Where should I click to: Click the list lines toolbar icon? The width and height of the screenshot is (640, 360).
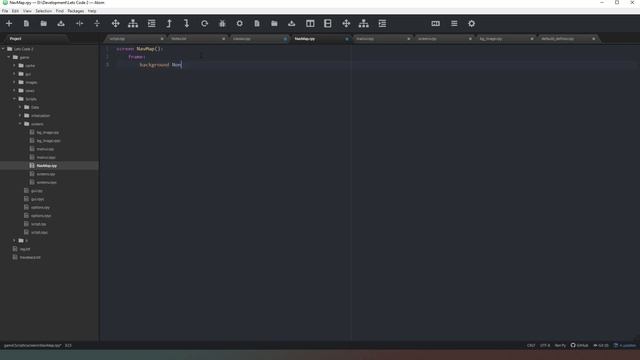[x=454, y=24]
